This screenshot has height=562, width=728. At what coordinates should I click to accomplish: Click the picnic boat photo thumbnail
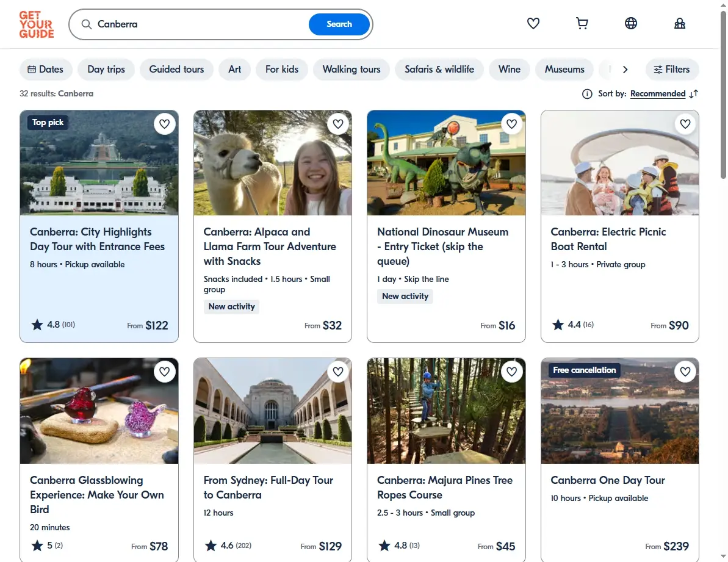pyautogui.click(x=620, y=163)
